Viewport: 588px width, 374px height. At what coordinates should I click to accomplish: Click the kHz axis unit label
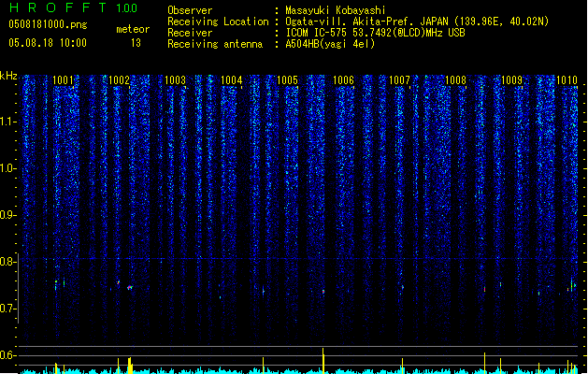pos(8,76)
